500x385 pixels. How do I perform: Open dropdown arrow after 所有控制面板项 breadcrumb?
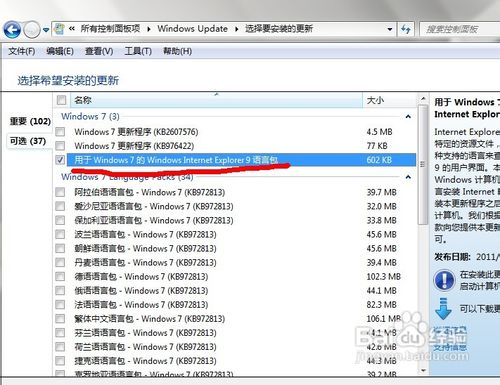pyautogui.click(x=149, y=29)
